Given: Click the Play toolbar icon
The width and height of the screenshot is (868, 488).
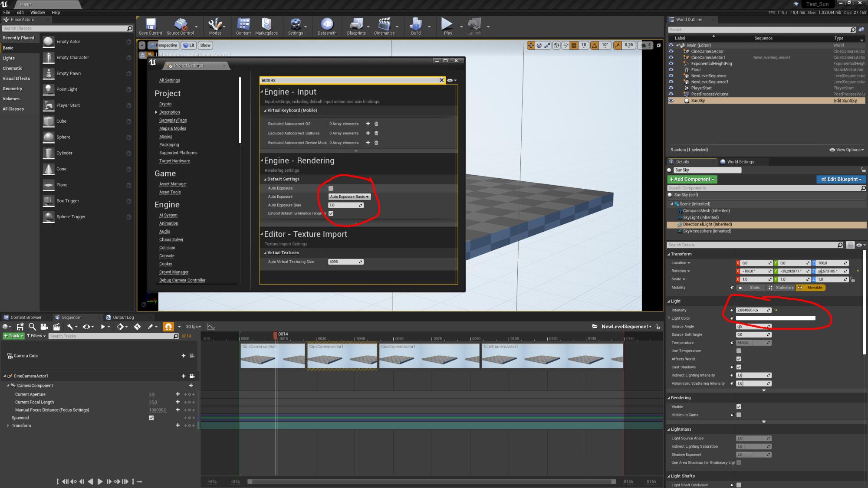Looking at the screenshot, I should click(447, 26).
